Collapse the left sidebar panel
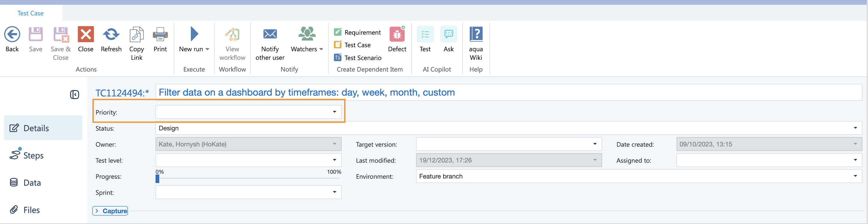The width and height of the screenshot is (868, 224). tap(75, 95)
